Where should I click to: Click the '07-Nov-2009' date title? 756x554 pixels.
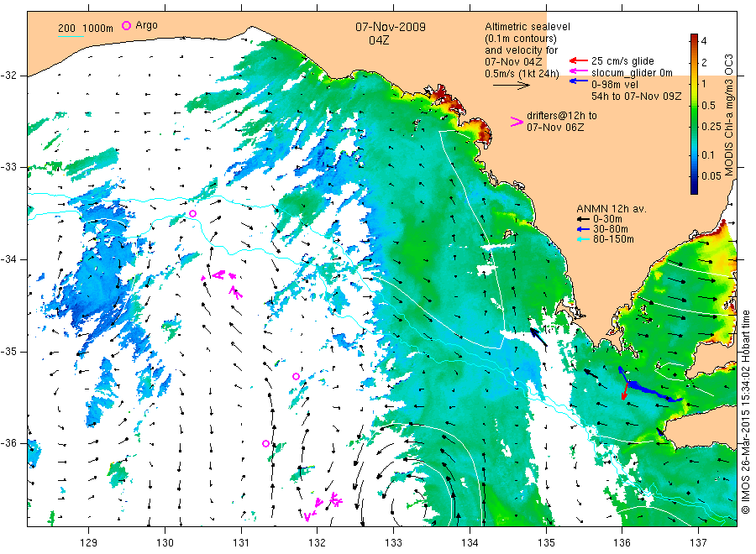click(x=391, y=27)
